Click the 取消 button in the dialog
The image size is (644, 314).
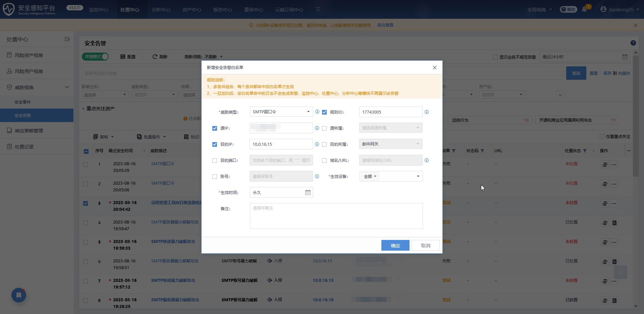click(x=426, y=246)
